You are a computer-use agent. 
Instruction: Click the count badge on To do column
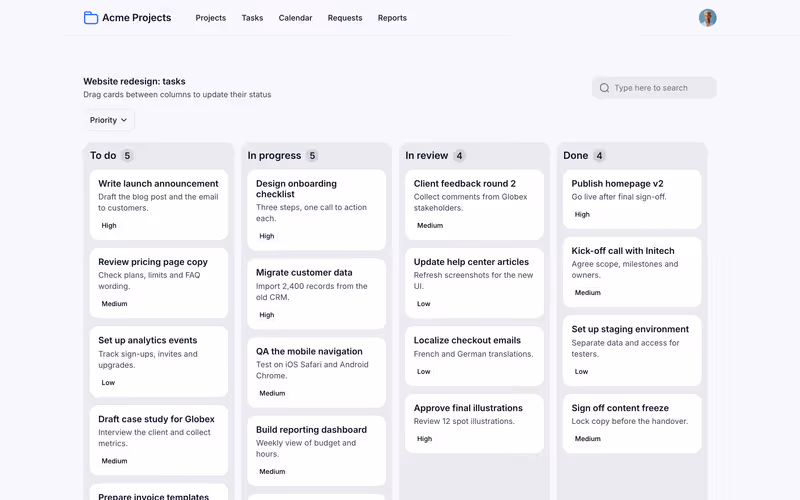(x=127, y=156)
